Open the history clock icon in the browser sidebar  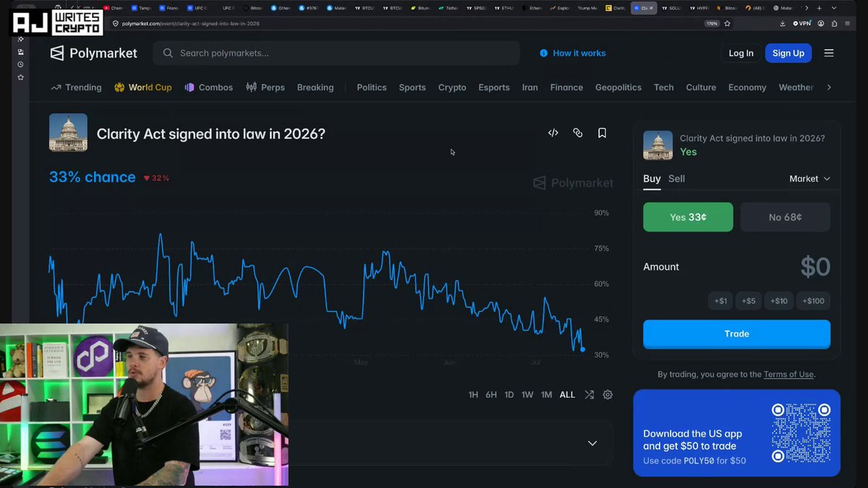point(20,64)
